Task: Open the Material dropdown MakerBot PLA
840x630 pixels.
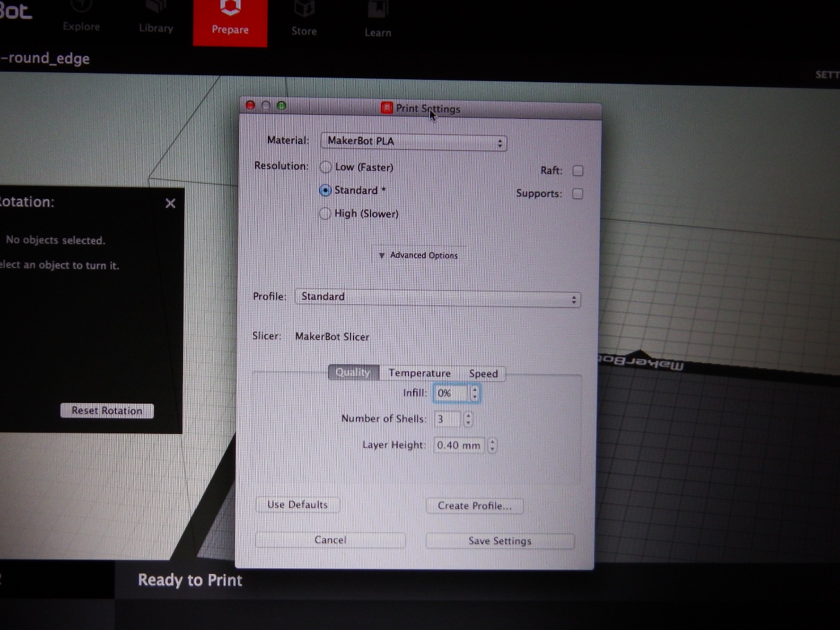Action: point(414,142)
